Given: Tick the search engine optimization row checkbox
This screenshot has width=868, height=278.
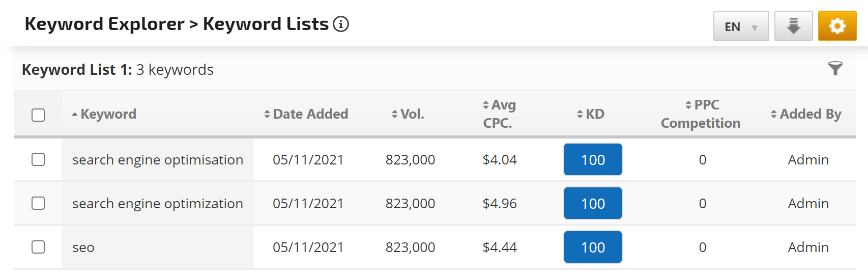Looking at the screenshot, I should pos(38,203).
